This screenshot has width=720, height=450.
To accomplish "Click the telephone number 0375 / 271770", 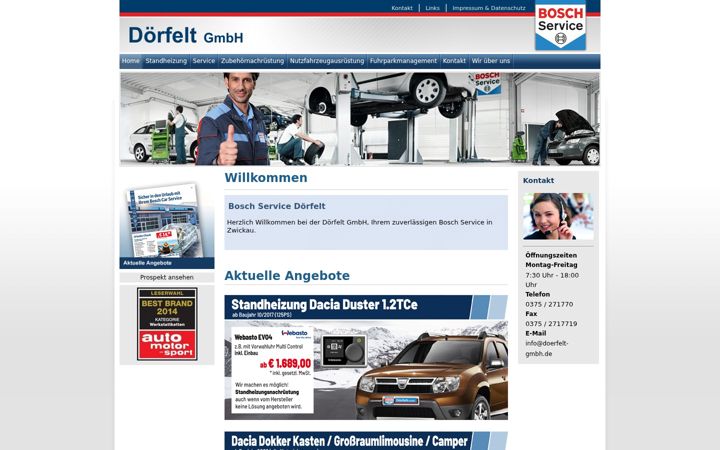I will pos(549,304).
